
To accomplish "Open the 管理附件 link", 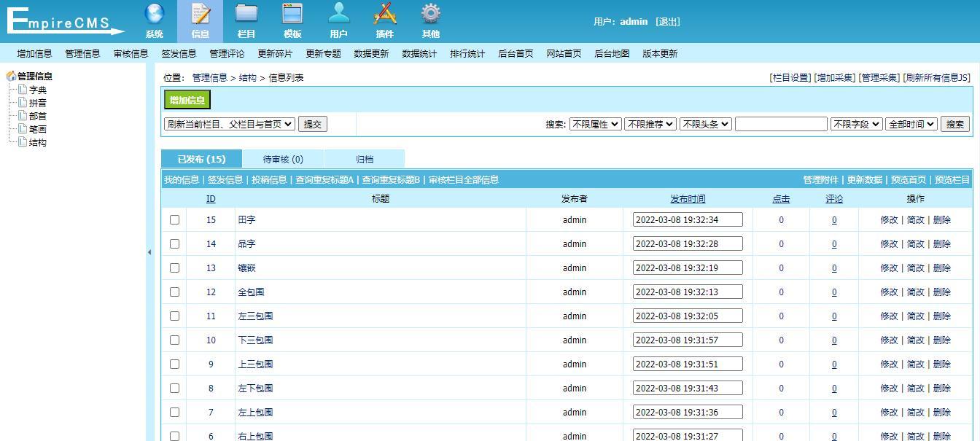I will coord(820,179).
